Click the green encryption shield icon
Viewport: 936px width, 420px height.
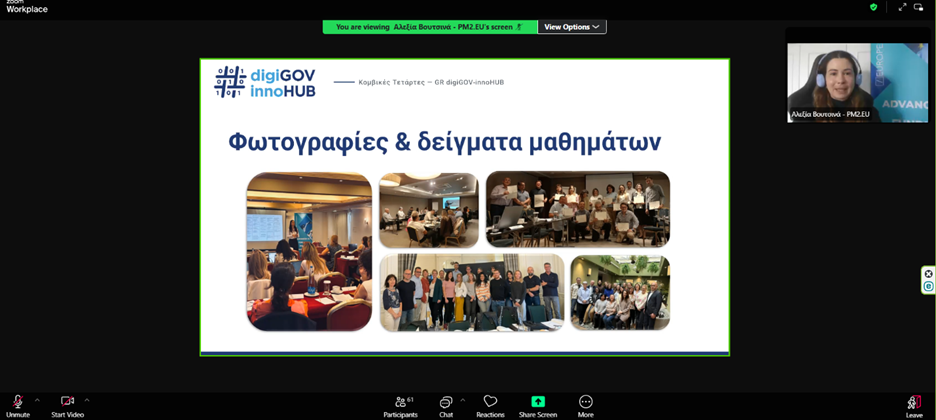(x=873, y=7)
